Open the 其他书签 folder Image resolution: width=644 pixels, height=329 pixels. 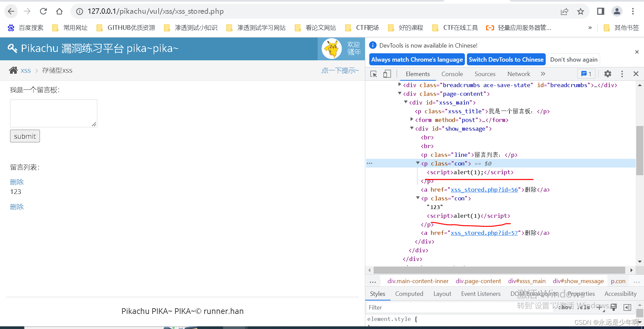pos(621,28)
